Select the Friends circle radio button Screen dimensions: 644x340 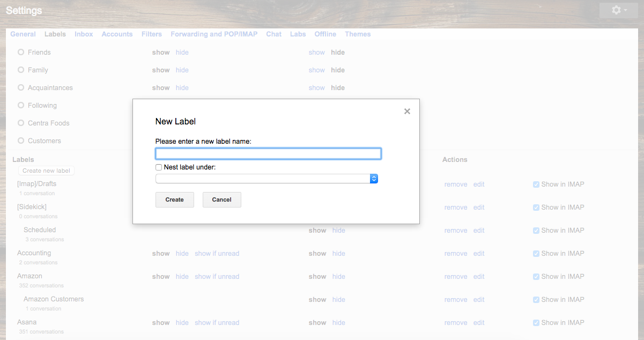[x=21, y=52]
